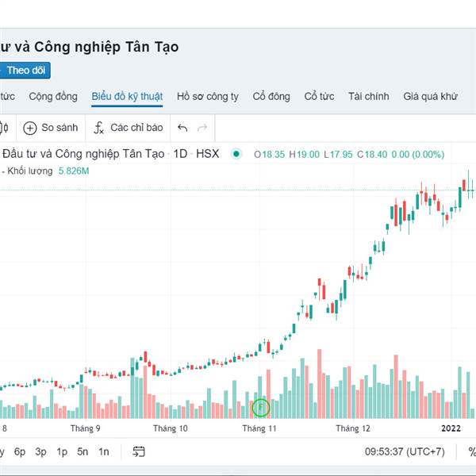Screen dimensions: 476x476
Task: Select the 3p time range
Action: [x=40, y=451]
